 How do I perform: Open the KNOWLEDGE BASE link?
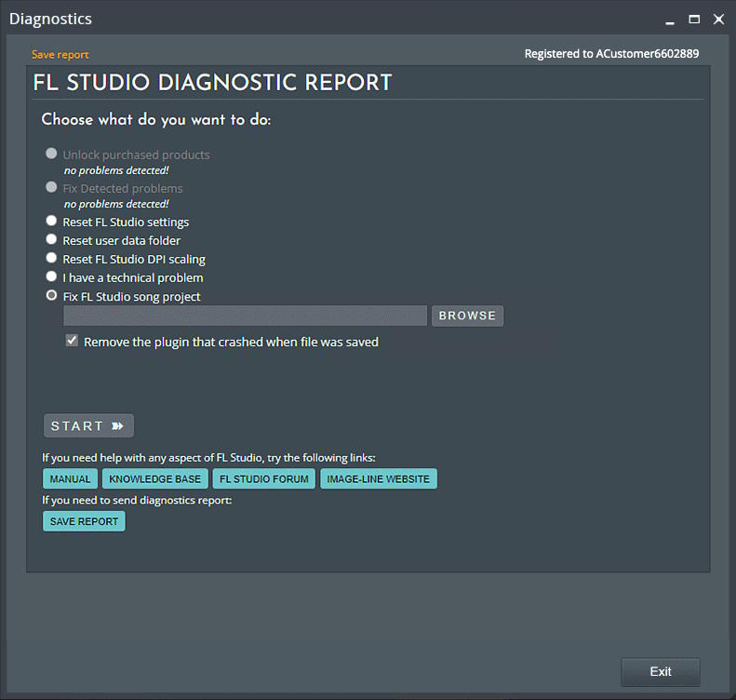154,479
